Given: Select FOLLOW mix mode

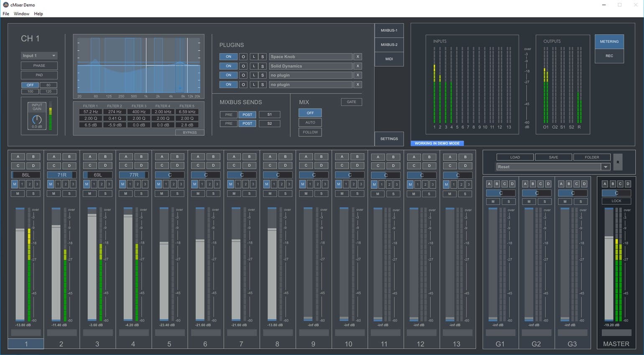Looking at the screenshot, I should 310,132.
